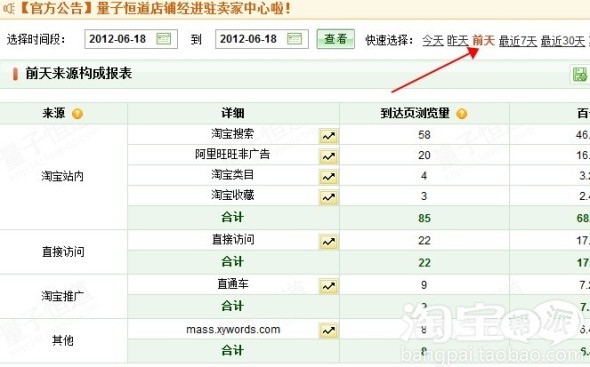The width and height of the screenshot is (590, 367).
Task: Switch to 最近30天 range
Action: pyautogui.click(x=563, y=41)
